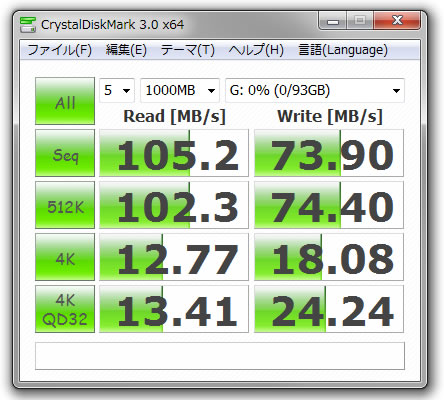The height and width of the screenshot is (400, 444).
Task: Click the Seq read result 105.2
Action: (x=174, y=153)
